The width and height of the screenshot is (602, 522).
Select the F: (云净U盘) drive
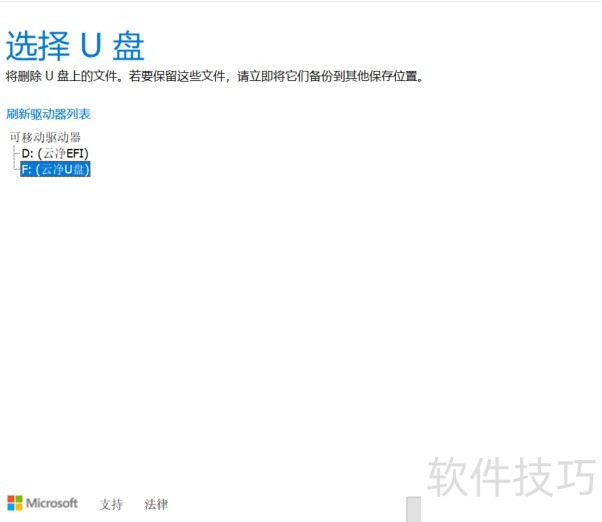(x=56, y=170)
